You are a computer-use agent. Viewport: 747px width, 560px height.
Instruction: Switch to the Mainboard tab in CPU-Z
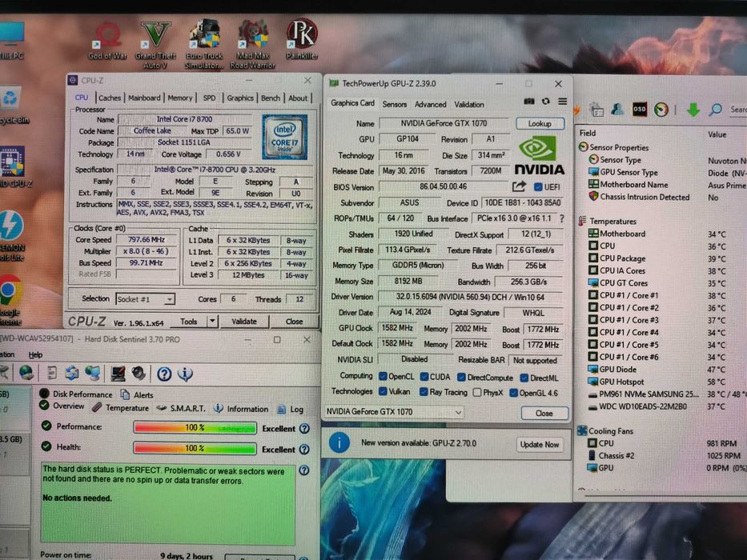pyautogui.click(x=144, y=98)
